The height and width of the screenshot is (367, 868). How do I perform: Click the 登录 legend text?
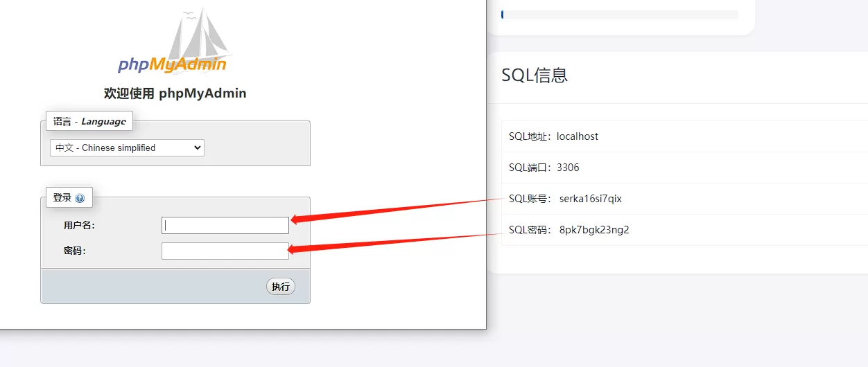click(62, 198)
